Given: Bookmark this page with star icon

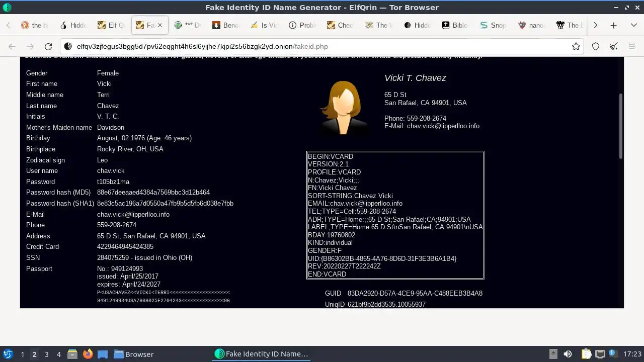Looking at the screenshot, I should point(576,46).
